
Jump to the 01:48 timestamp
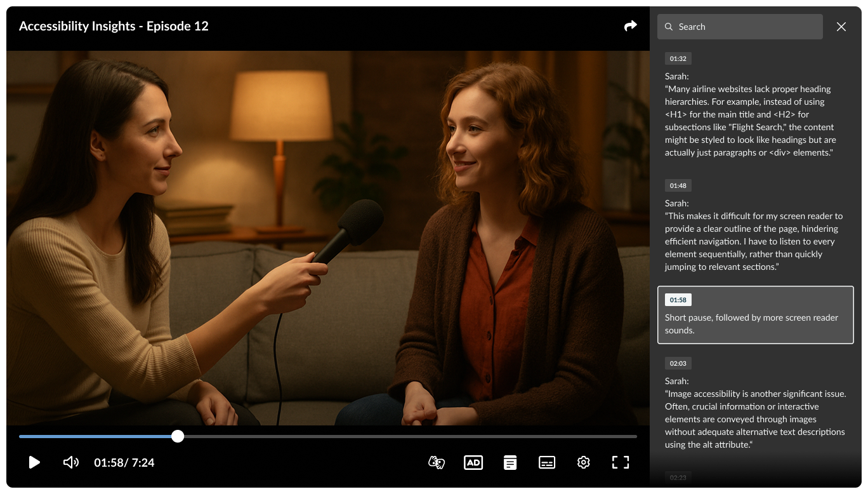point(678,185)
